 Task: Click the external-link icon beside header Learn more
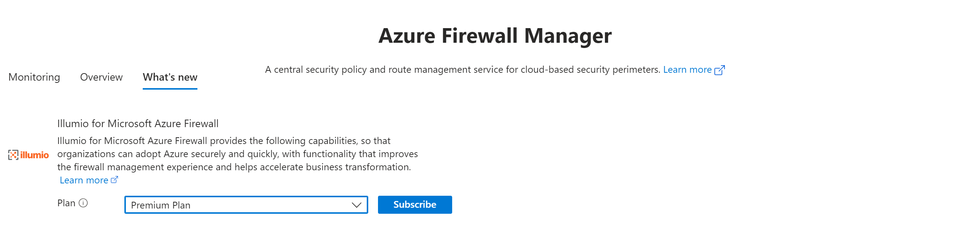tap(719, 70)
